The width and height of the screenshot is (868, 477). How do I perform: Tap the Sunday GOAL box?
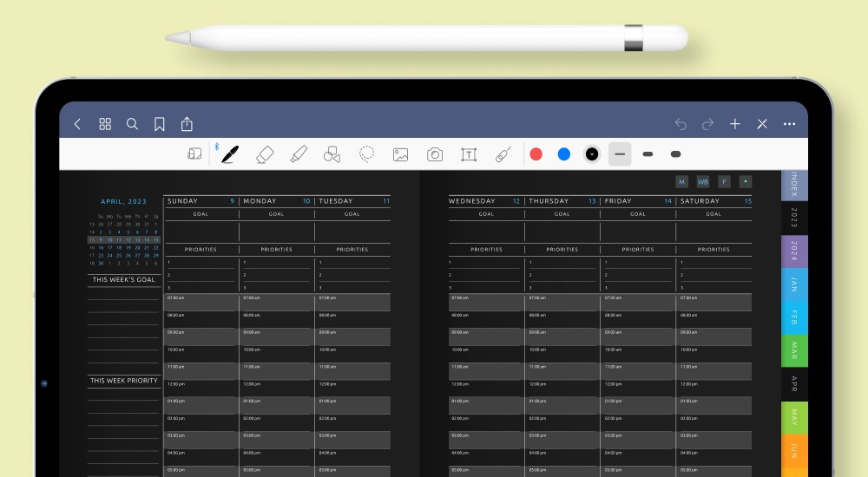click(x=201, y=232)
